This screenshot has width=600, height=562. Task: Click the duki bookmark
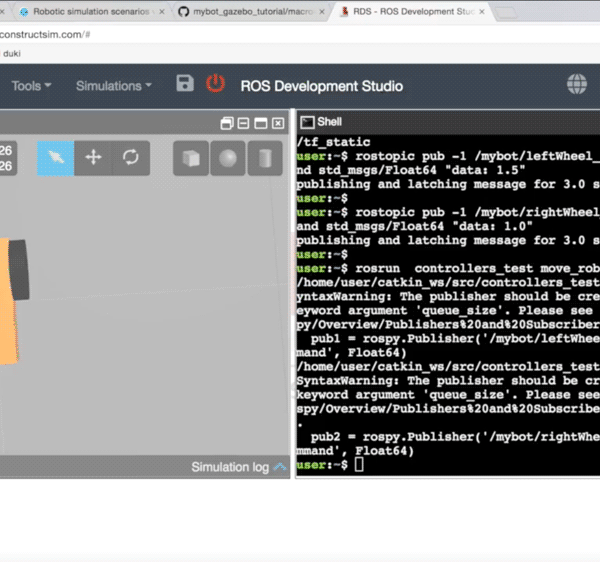coord(11,54)
